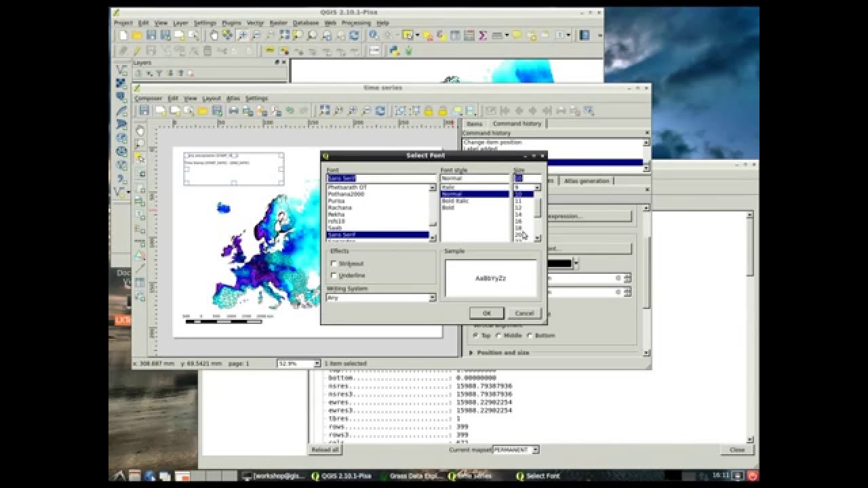Click the Font name input field
Viewport: 868px width, 488px height.
tap(382, 178)
